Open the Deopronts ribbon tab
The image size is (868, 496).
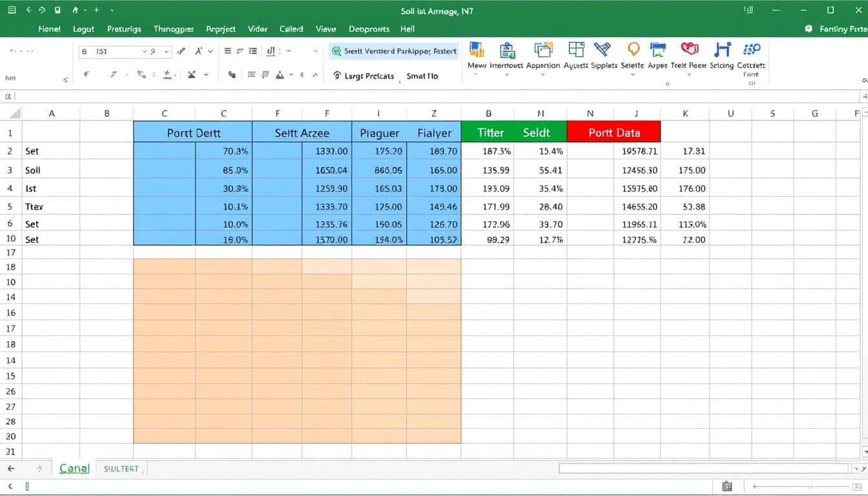coord(369,29)
